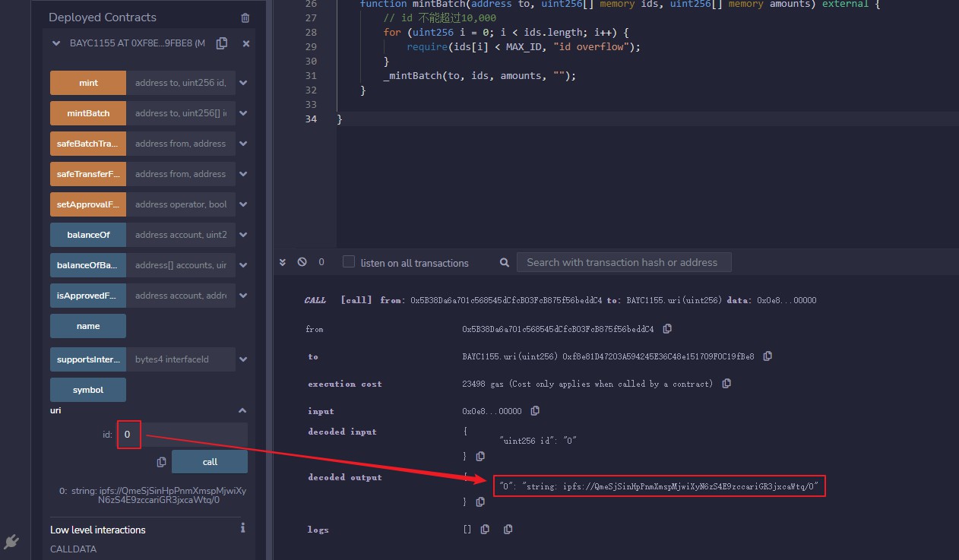Click line number 34 in the editor
The width and height of the screenshot is (959, 560).
click(310, 119)
